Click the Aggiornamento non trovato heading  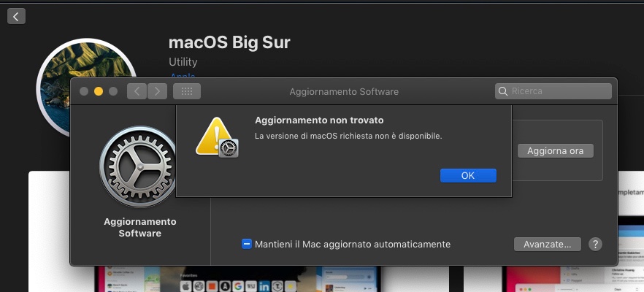coord(319,120)
